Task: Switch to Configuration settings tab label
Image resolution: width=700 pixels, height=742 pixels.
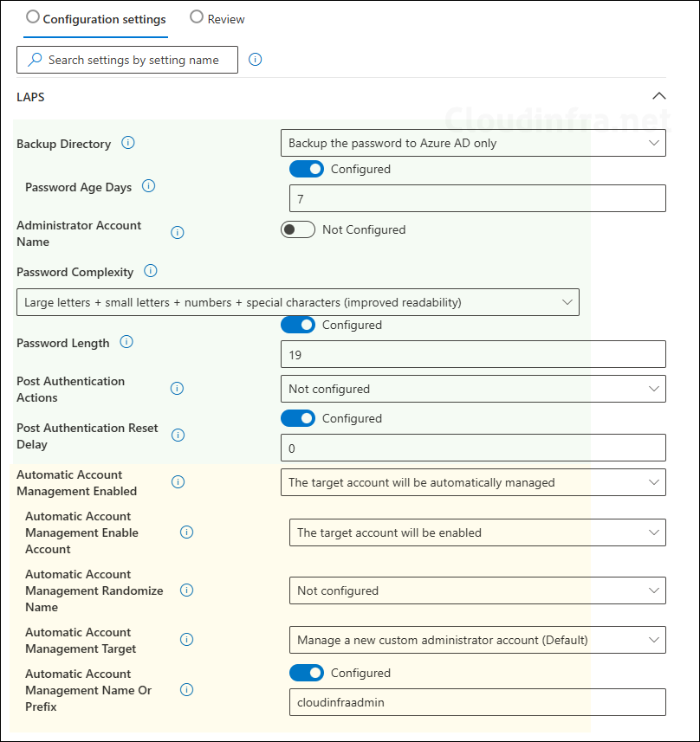Action: pos(104,19)
